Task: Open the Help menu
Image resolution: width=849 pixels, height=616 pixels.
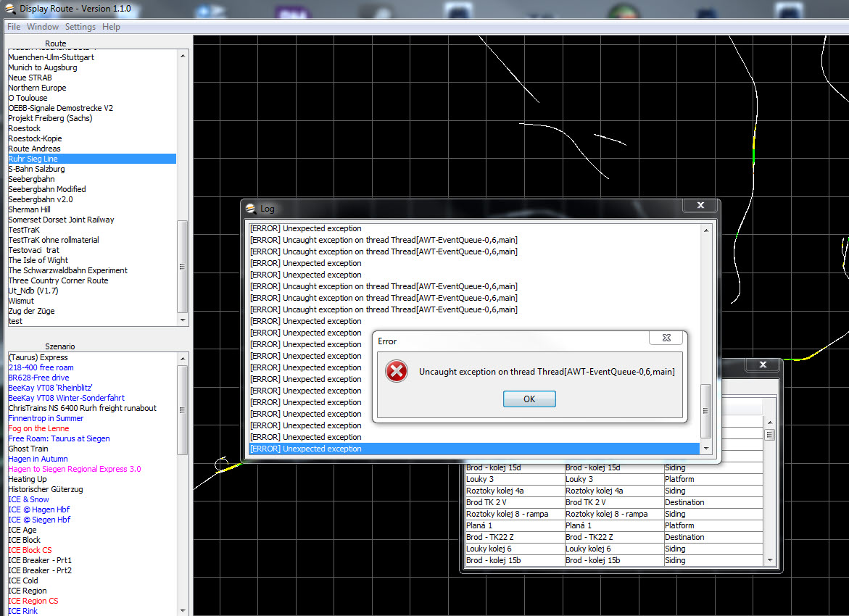Action: pyautogui.click(x=111, y=27)
